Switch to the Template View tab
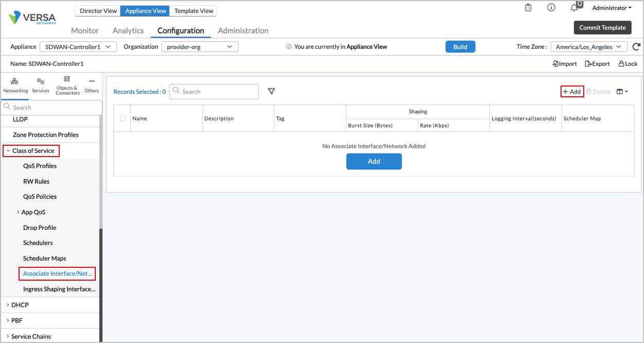Viewport: 644px width, 343px height. click(193, 10)
